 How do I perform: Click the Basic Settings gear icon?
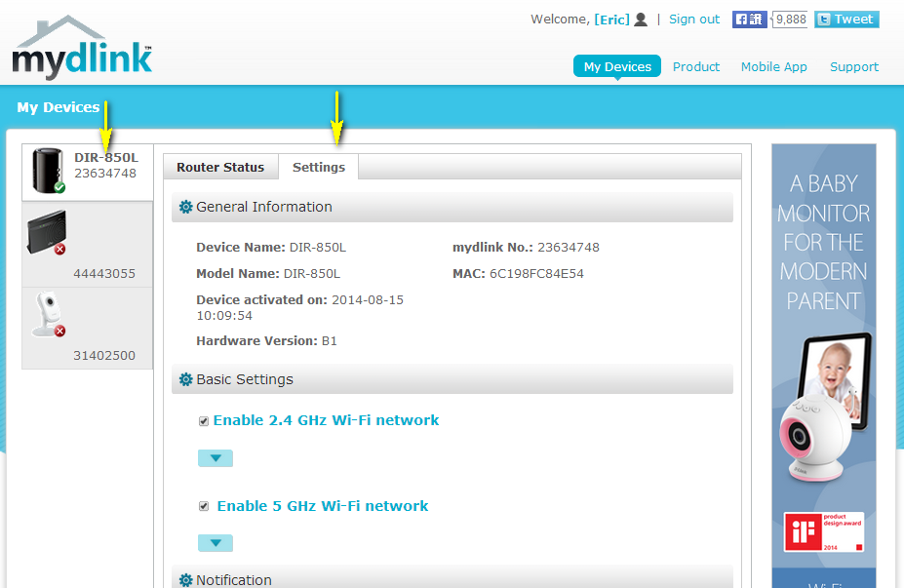coord(186,379)
